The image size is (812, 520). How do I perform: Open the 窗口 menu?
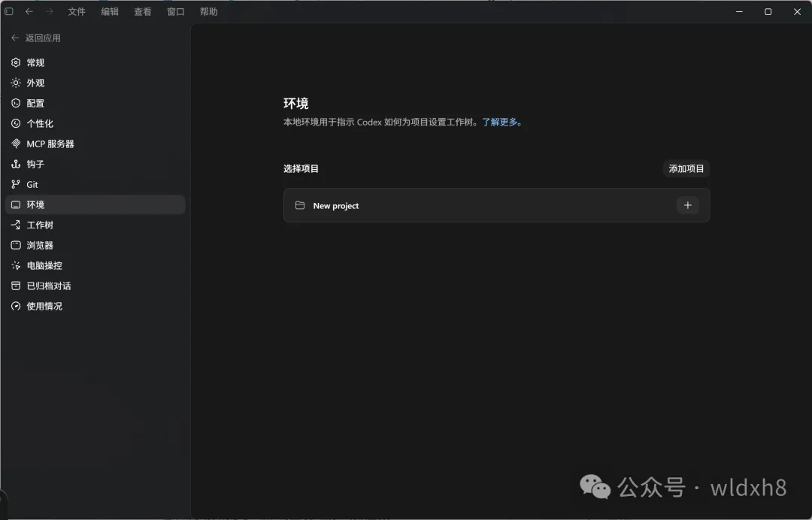coord(176,11)
